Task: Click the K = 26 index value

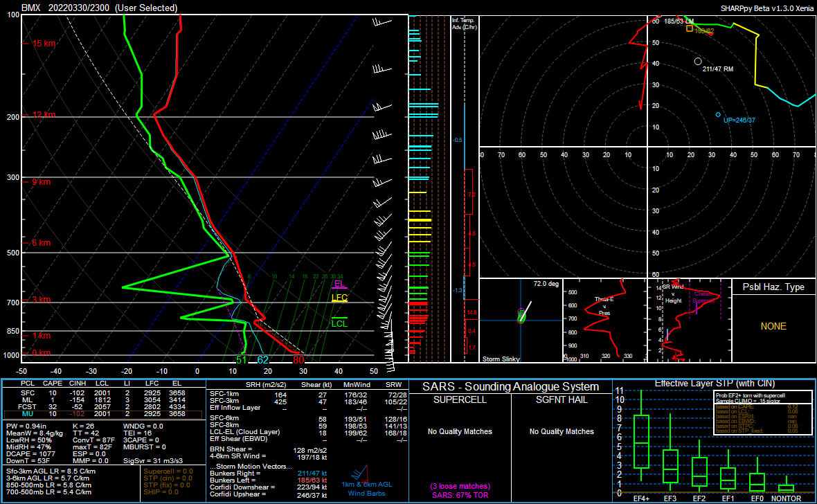Action: (x=83, y=426)
